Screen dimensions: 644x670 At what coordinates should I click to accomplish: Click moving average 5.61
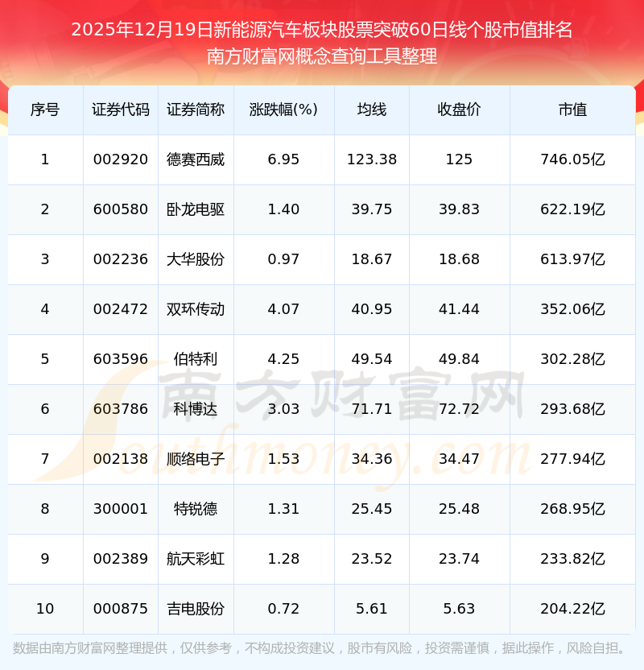pyautogui.click(x=372, y=609)
